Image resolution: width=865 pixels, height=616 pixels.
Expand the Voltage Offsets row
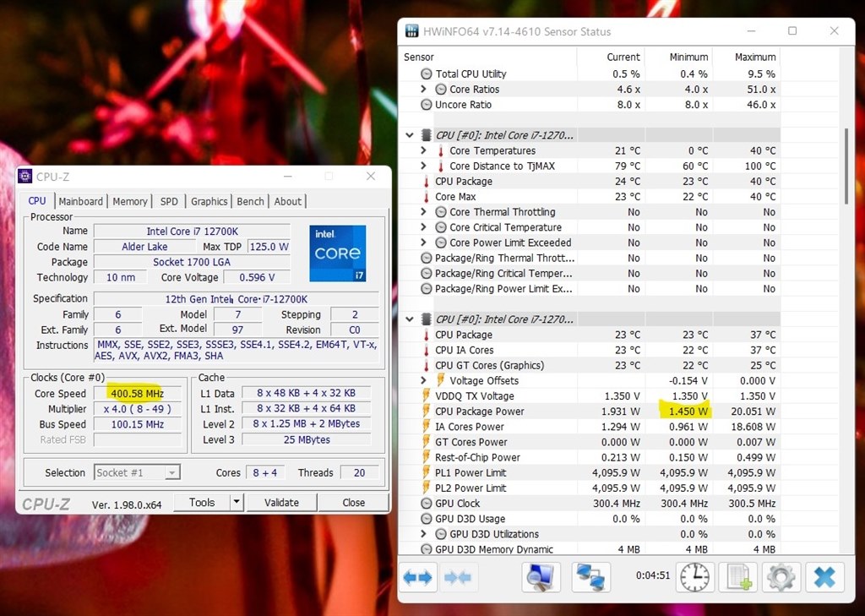click(x=423, y=380)
